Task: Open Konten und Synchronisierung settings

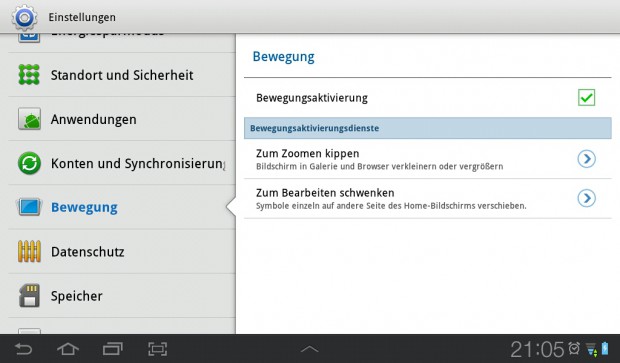Action: pos(122,163)
